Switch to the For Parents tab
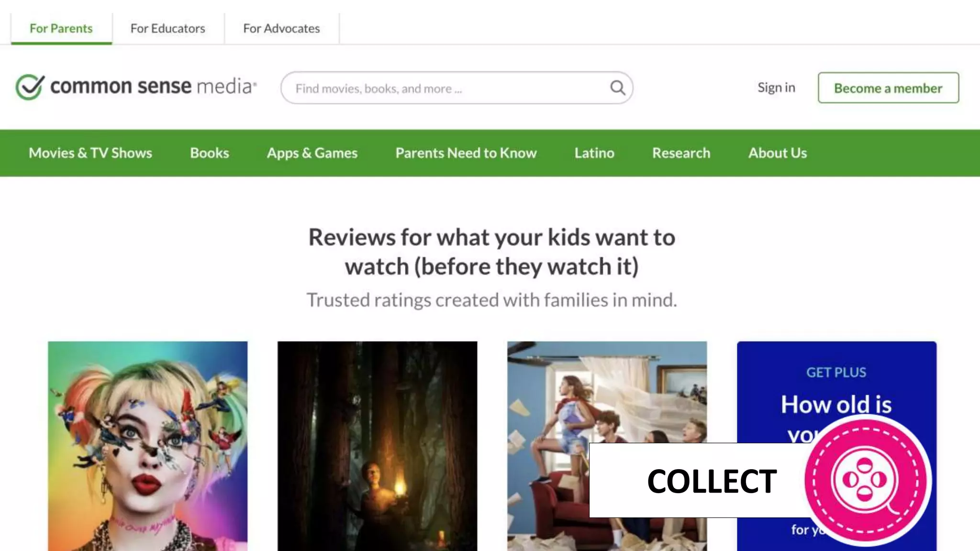Screen dimensions: 980x551 tap(61, 29)
